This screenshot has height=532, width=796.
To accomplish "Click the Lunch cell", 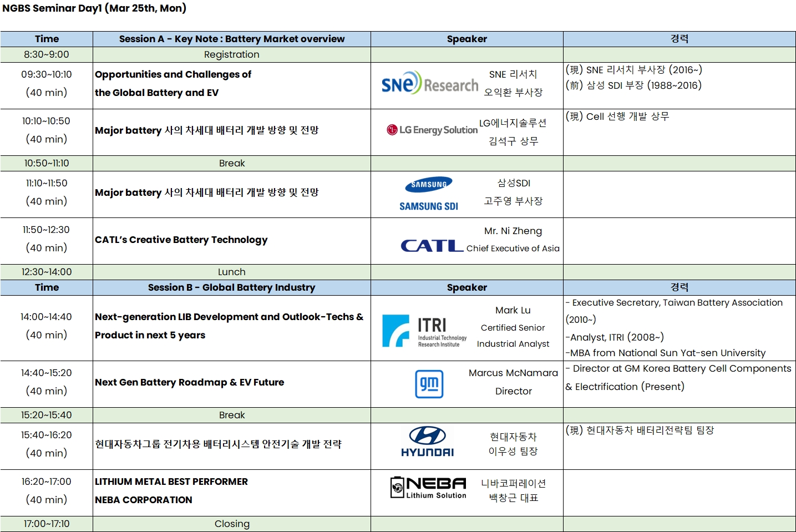I will (232, 272).
